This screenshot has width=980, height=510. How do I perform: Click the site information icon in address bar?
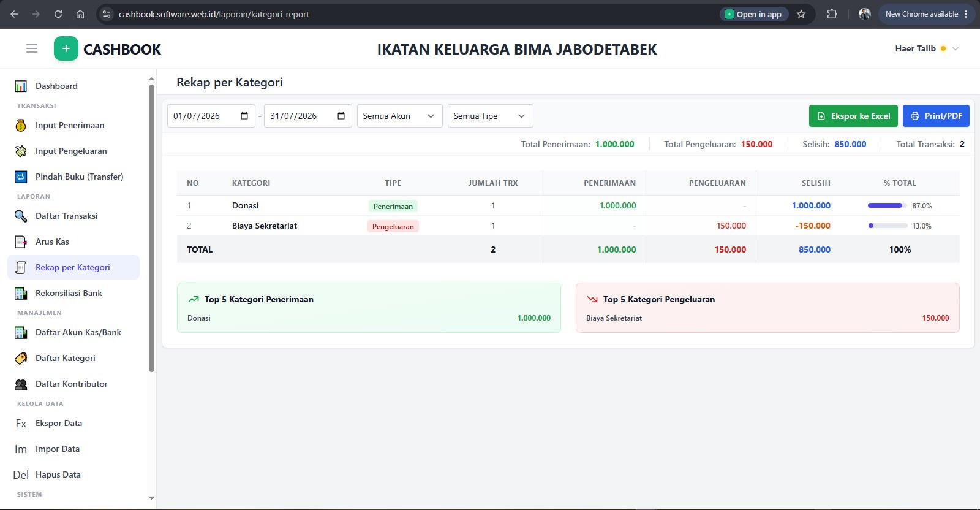pos(107,14)
